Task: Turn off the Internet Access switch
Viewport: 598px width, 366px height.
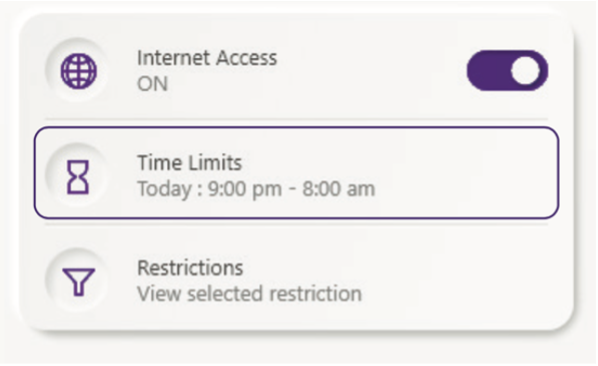Action: coord(507,71)
